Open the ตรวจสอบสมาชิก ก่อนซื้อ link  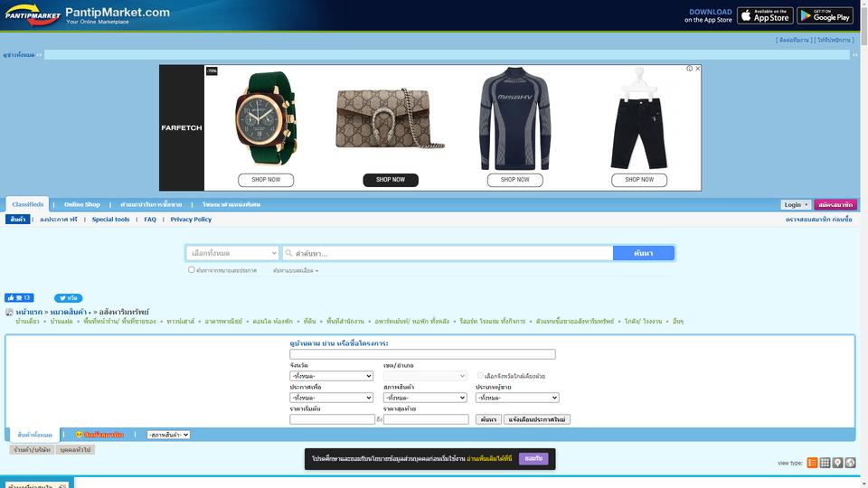819,220
